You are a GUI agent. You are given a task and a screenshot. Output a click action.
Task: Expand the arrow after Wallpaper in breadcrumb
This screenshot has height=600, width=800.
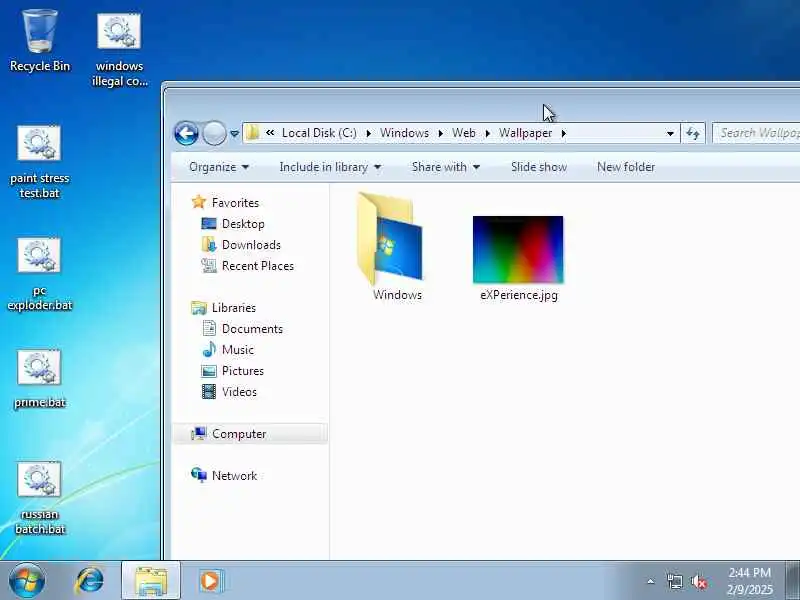(x=563, y=133)
